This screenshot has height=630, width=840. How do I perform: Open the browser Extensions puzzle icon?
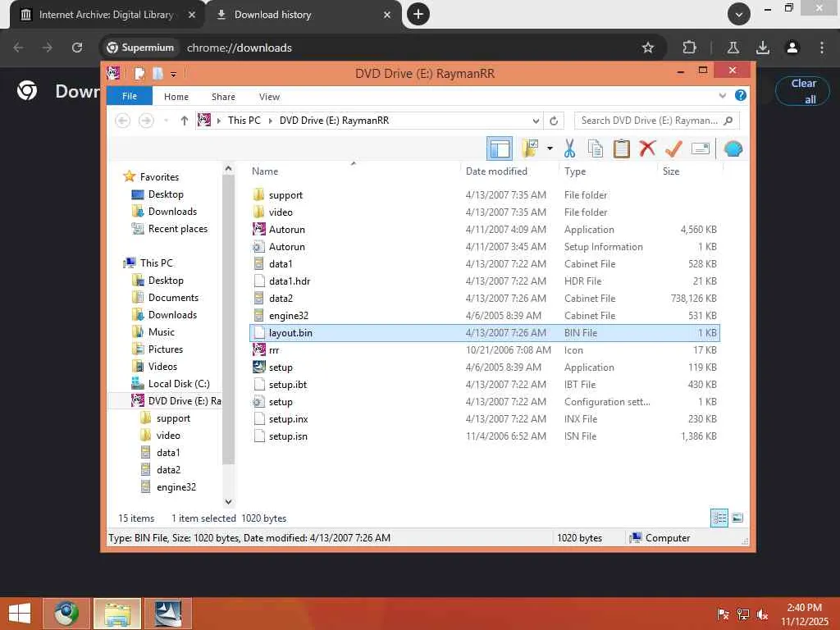689,48
